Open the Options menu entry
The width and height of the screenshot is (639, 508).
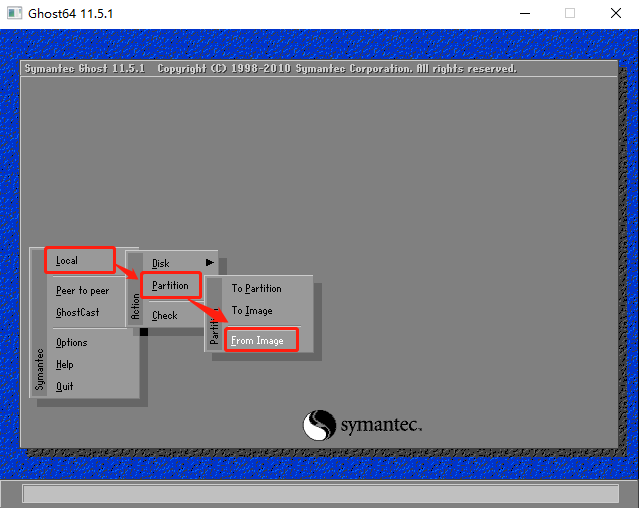[x=72, y=343]
